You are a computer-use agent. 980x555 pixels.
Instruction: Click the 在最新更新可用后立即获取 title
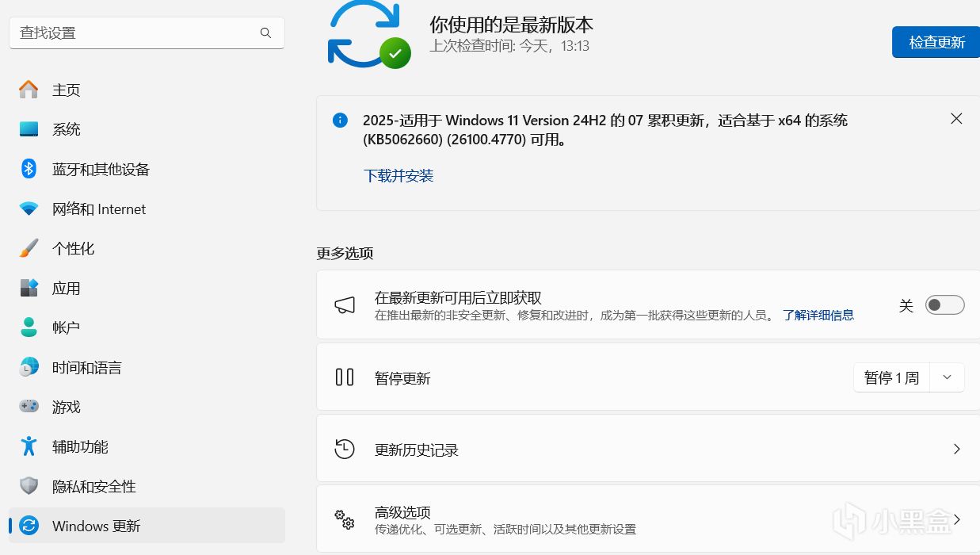click(458, 298)
